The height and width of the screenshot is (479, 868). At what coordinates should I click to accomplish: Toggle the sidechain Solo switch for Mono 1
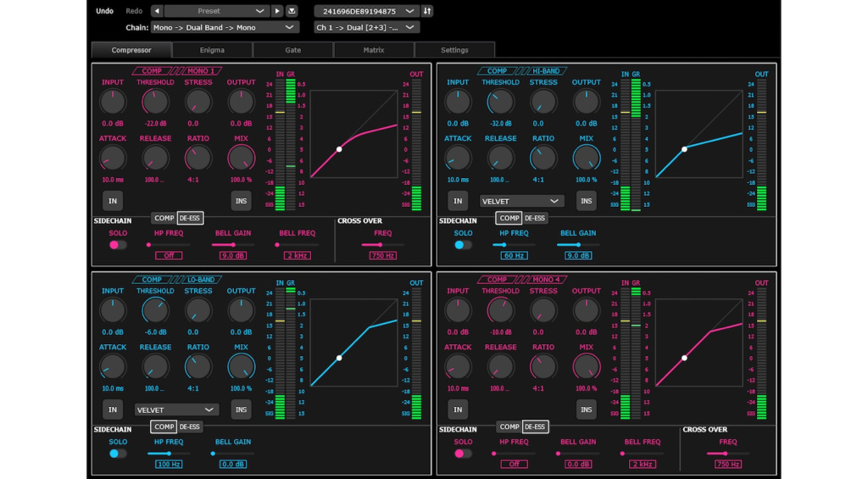coord(118,245)
